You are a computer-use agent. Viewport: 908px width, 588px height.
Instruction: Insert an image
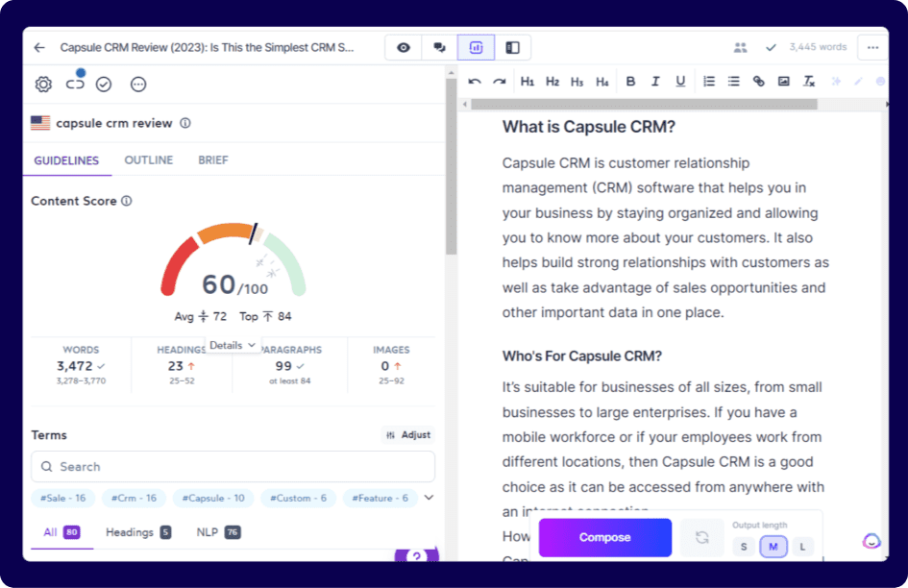point(783,82)
